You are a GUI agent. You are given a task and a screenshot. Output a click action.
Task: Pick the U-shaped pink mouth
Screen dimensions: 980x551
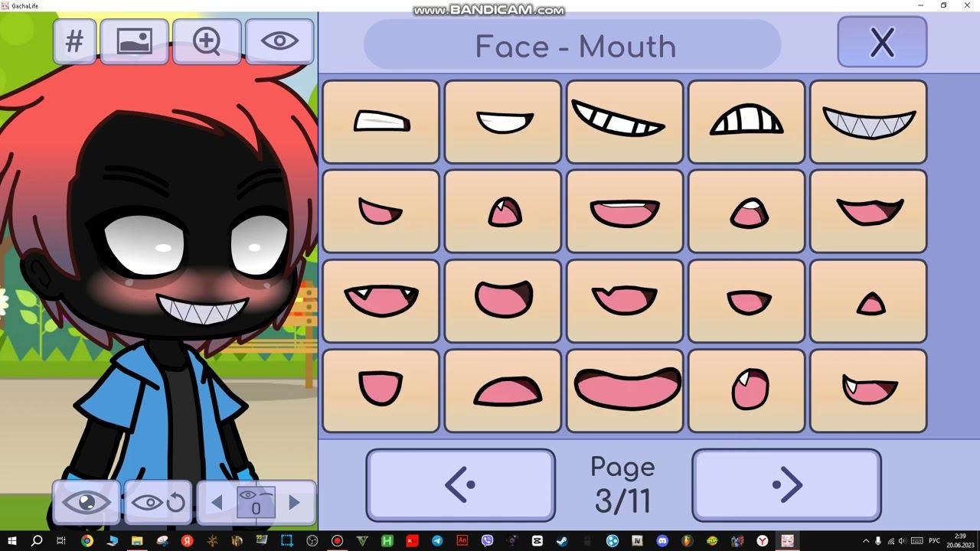(381, 390)
